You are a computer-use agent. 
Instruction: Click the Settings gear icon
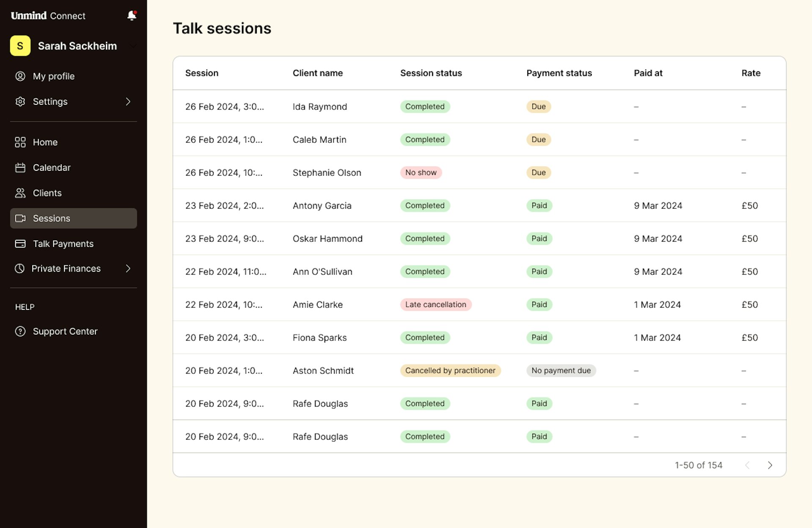pos(20,102)
